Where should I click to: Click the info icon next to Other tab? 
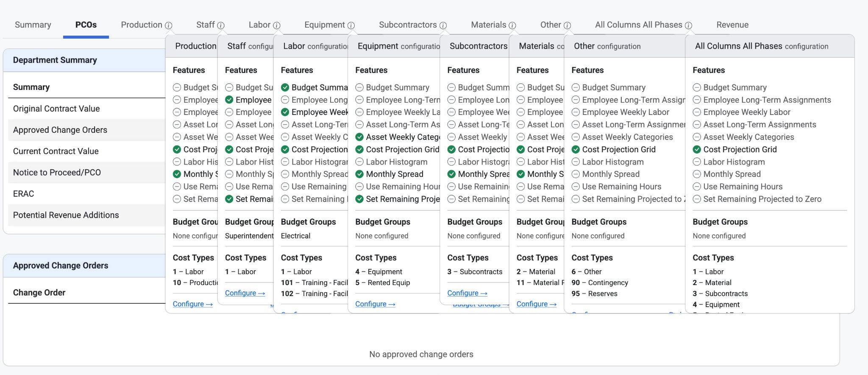(x=567, y=25)
